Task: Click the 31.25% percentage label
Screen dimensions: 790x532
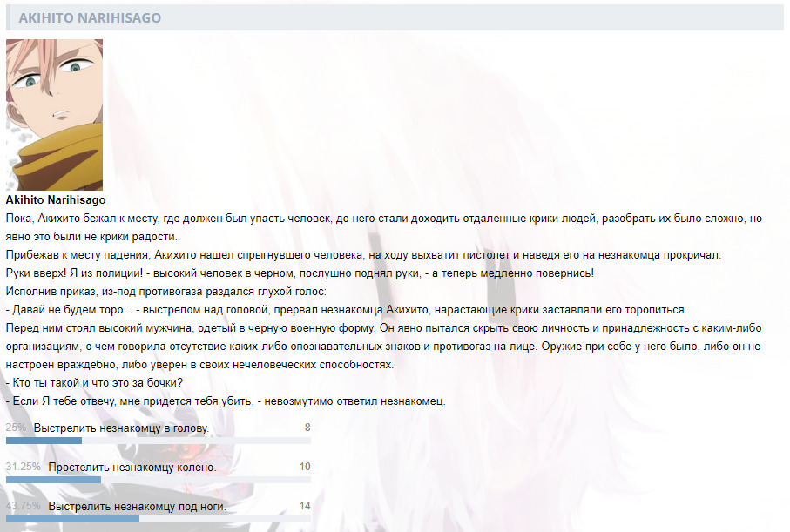Action: click(23, 468)
